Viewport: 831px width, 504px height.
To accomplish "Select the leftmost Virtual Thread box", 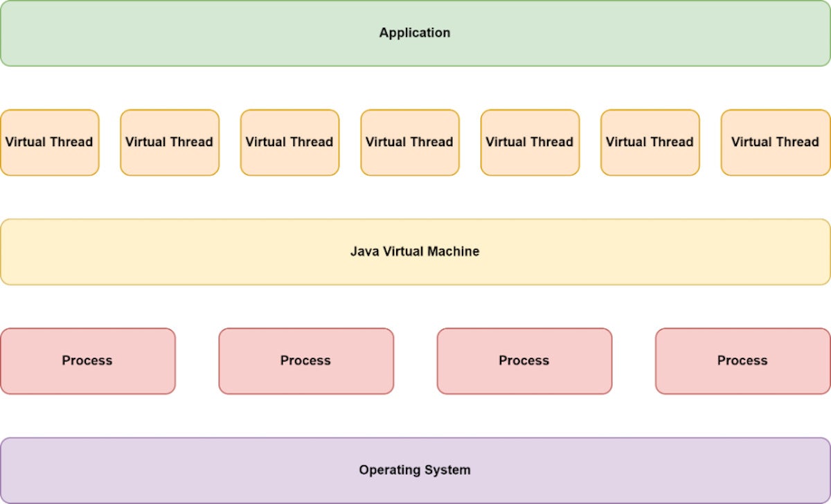I will pos(49,143).
